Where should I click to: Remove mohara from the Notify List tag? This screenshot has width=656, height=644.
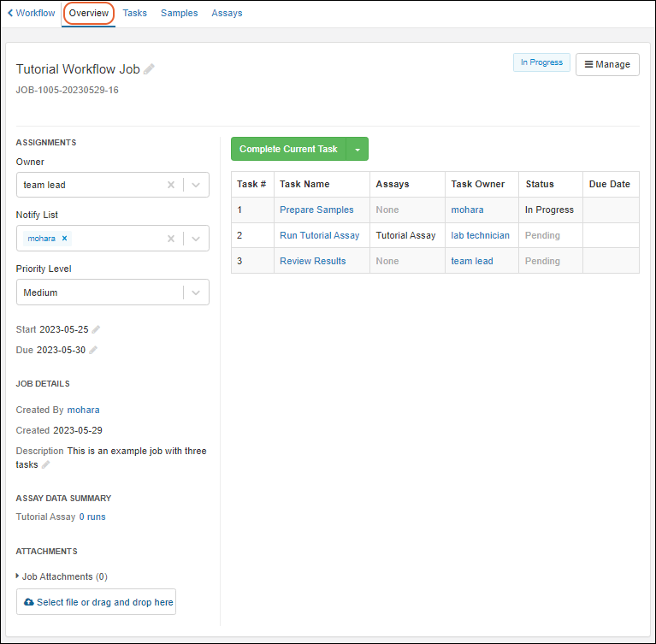(x=65, y=239)
